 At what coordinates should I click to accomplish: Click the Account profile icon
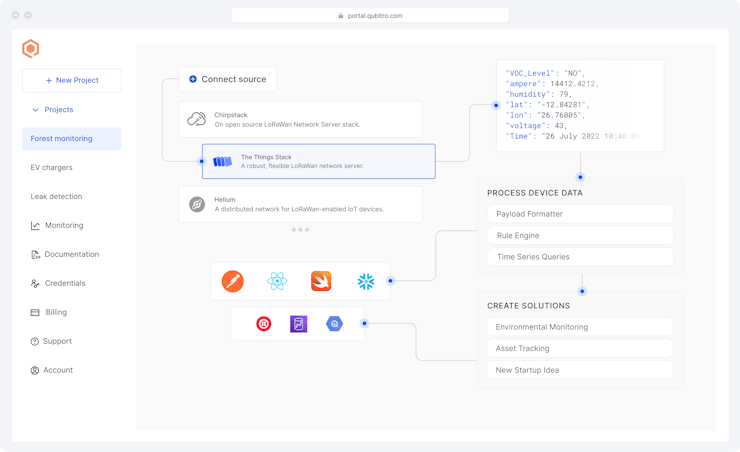point(34,370)
